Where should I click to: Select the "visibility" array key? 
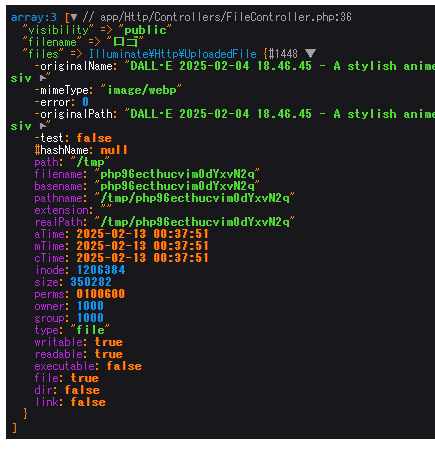click(58, 30)
